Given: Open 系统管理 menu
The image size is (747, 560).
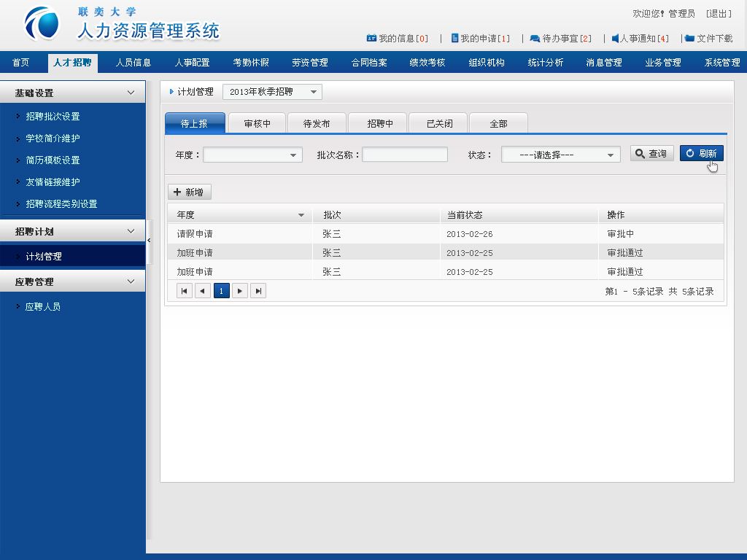Looking at the screenshot, I should (x=722, y=63).
